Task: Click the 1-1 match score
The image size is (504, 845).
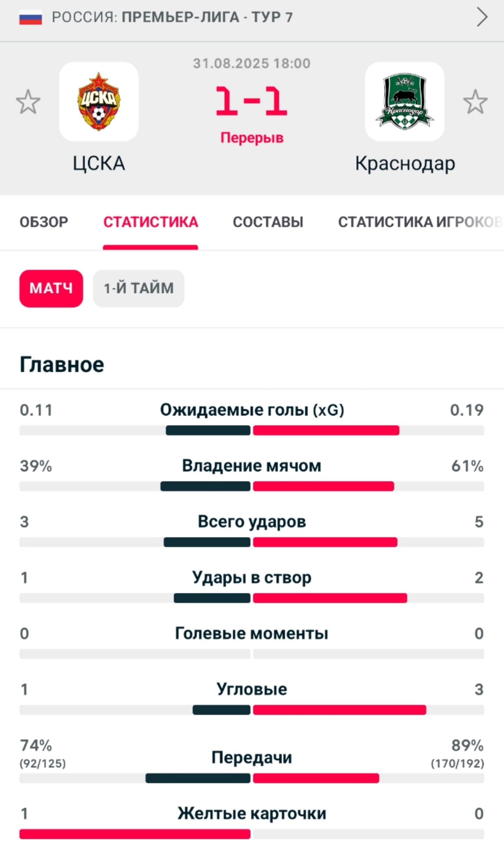Action: point(252,102)
